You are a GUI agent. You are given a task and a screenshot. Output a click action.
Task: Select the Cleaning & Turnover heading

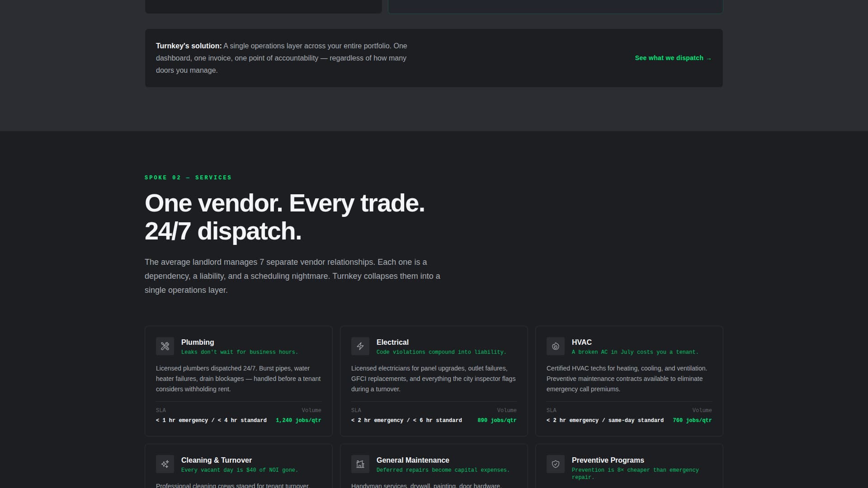[x=217, y=460]
